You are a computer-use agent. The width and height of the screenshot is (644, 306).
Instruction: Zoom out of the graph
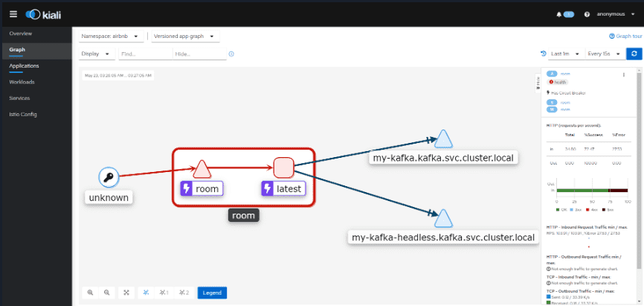(x=107, y=293)
